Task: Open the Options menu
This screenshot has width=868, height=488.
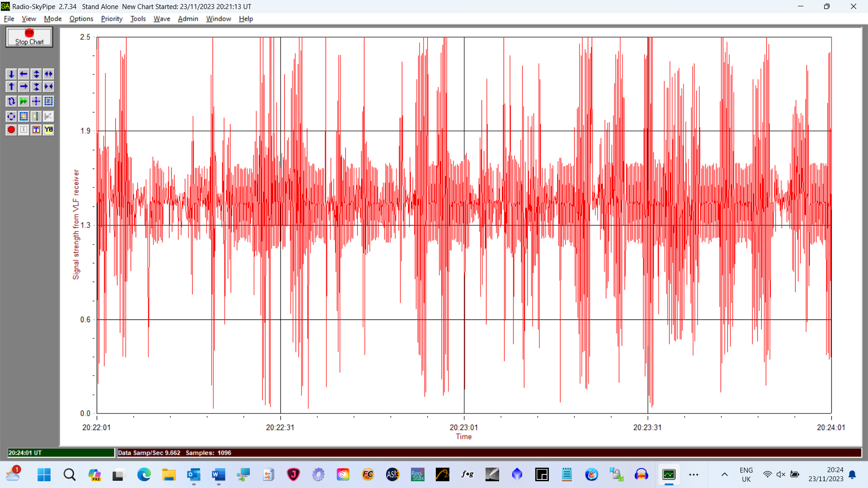Action: [x=81, y=19]
